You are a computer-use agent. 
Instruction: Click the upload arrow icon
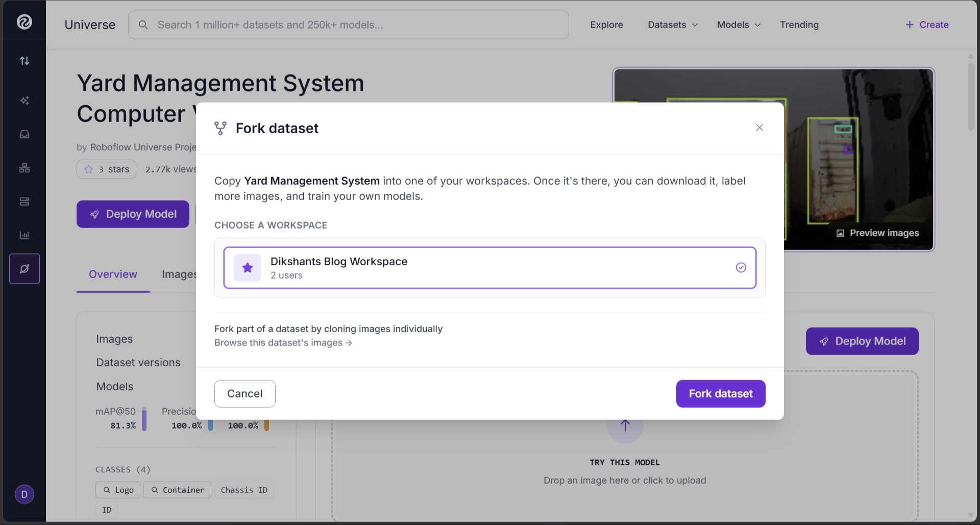[x=625, y=426]
